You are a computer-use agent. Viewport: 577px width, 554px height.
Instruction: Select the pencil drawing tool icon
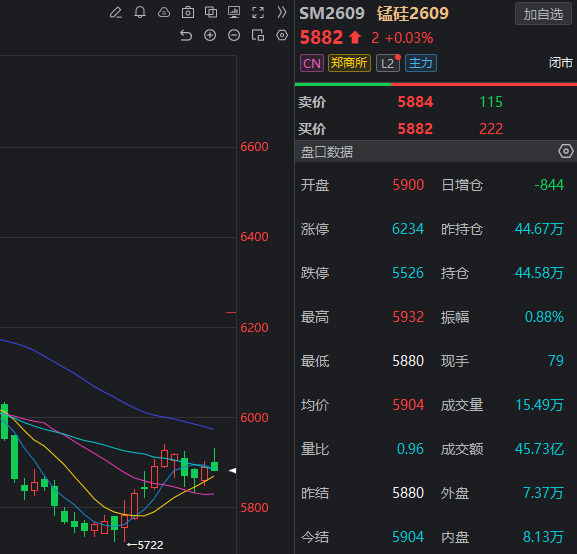coord(116,13)
